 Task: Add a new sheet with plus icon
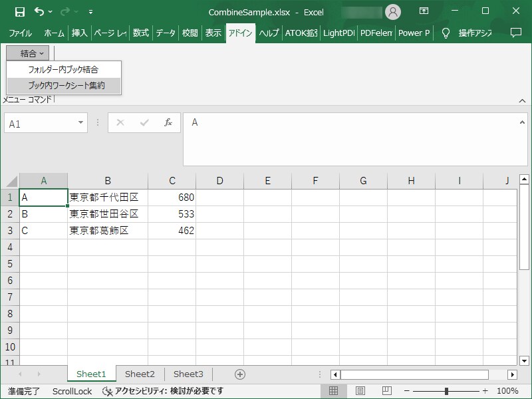(x=240, y=374)
